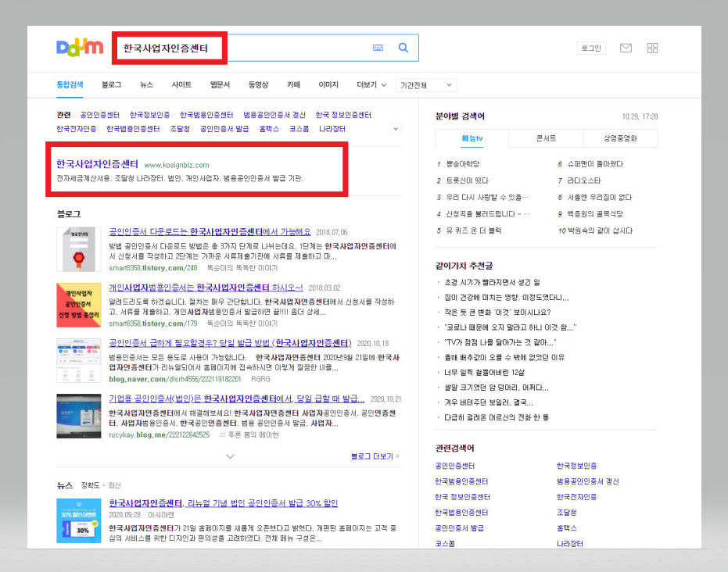The height and width of the screenshot is (572, 728).
Task: Open the services grid icon
Action: 652,48
